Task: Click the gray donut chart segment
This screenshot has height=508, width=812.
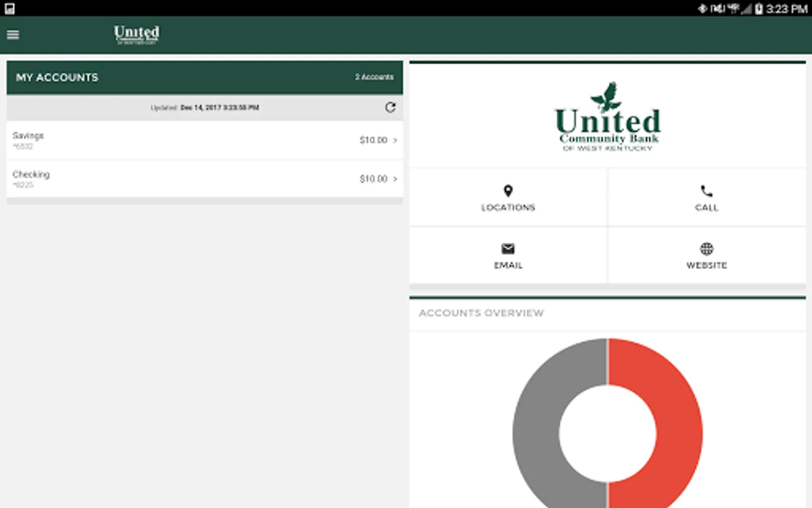Action: tap(536, 433)
